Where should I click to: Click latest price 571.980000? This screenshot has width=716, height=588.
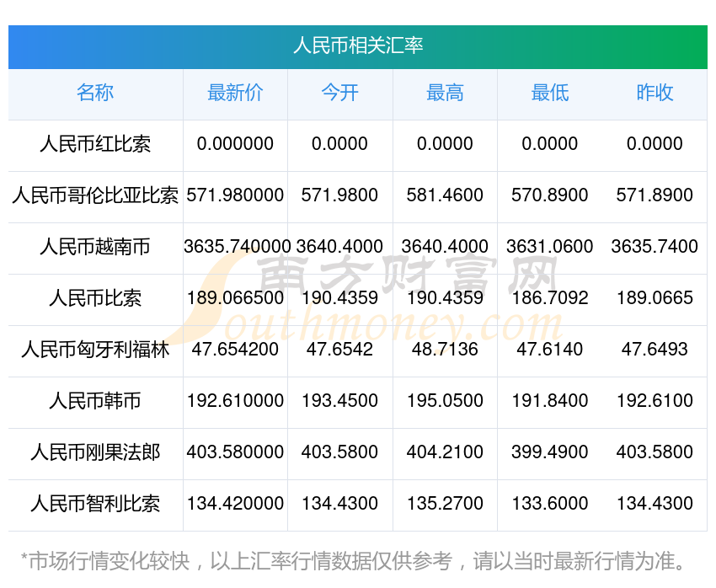tap(235, 195)
